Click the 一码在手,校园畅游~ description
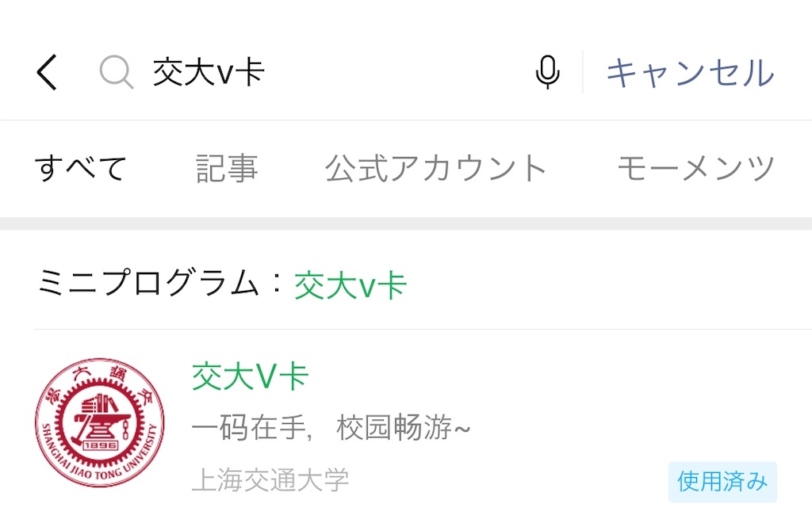The width and height of the screenshot is (812, 523). click(331, 427)
